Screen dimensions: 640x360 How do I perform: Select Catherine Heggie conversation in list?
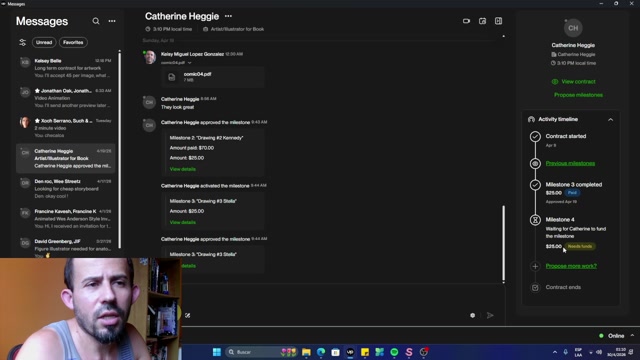tap(66, 158)
